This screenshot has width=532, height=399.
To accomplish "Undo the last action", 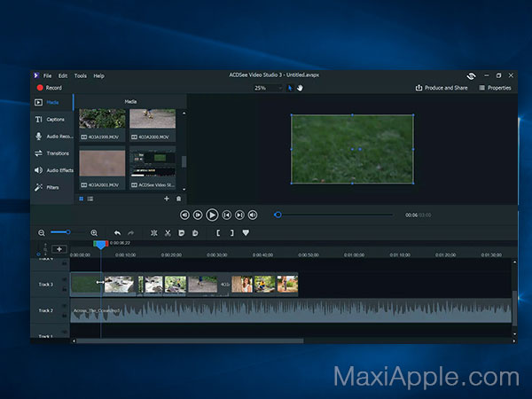I will (x=117, y=232).
